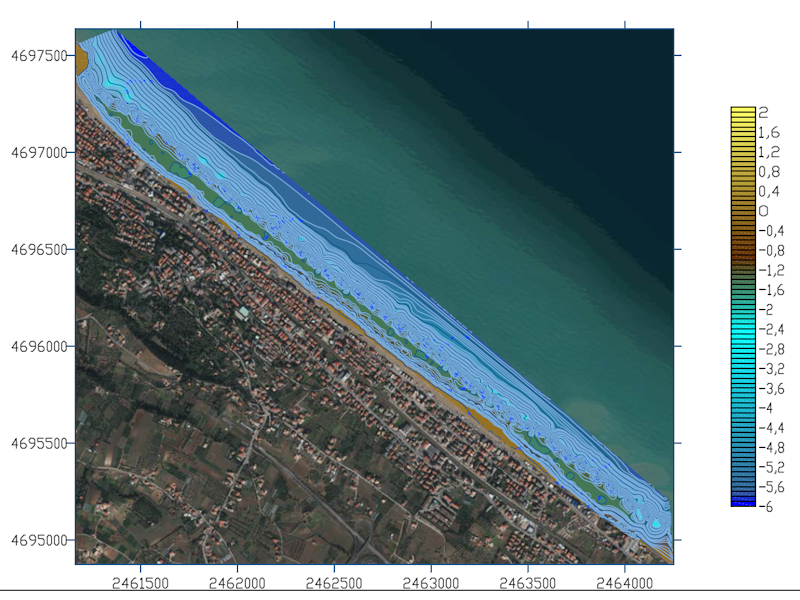This screenshot has width=800, height=600.
Task: Click the x-axis label 2463500
Action: click(x=528, y=583)
